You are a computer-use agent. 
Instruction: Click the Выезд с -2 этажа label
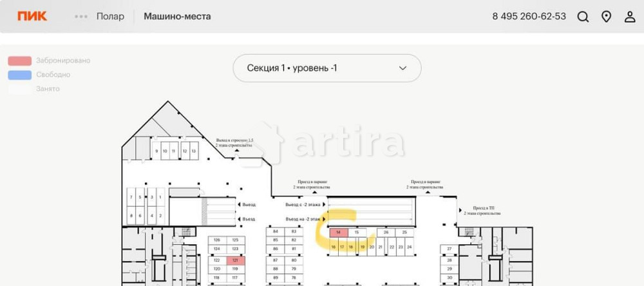click(x=303, y=205)
